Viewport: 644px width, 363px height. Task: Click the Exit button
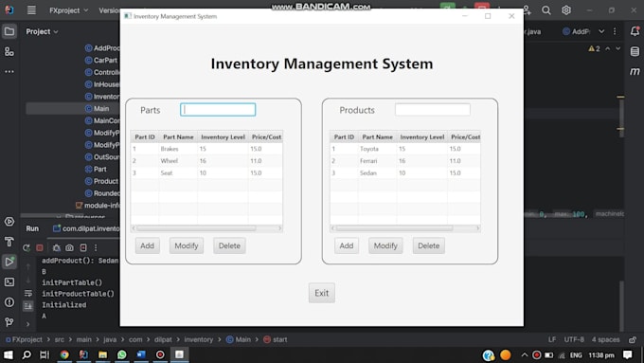(322, 293)
